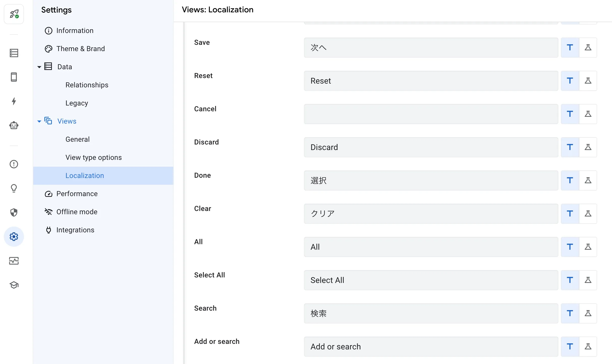This screenshot has width=612, height=364.
Task: Open the Integrations settings page
Action: click(75, 230)
